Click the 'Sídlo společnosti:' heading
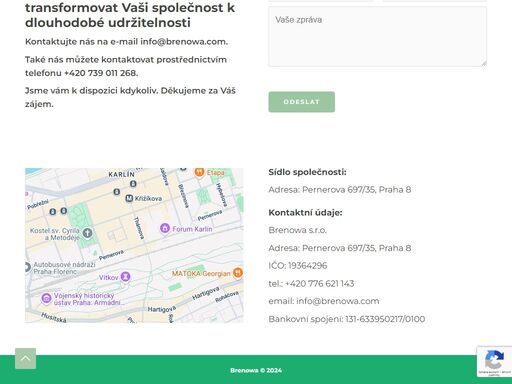 (x=307, y=172)
